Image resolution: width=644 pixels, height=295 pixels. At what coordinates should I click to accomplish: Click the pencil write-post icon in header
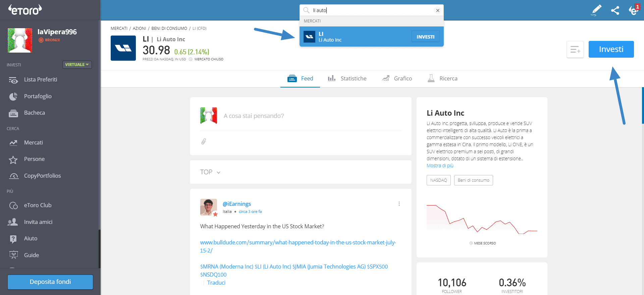596,10
